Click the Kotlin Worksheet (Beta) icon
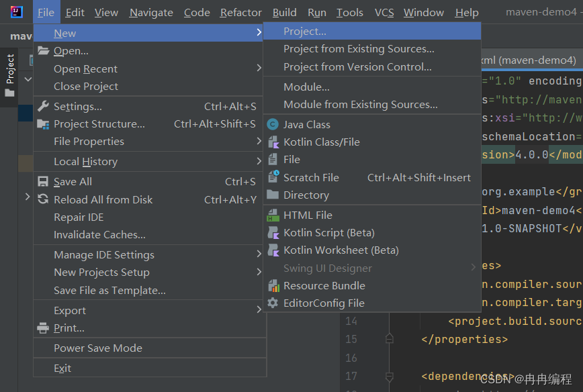 click(273, 250)
